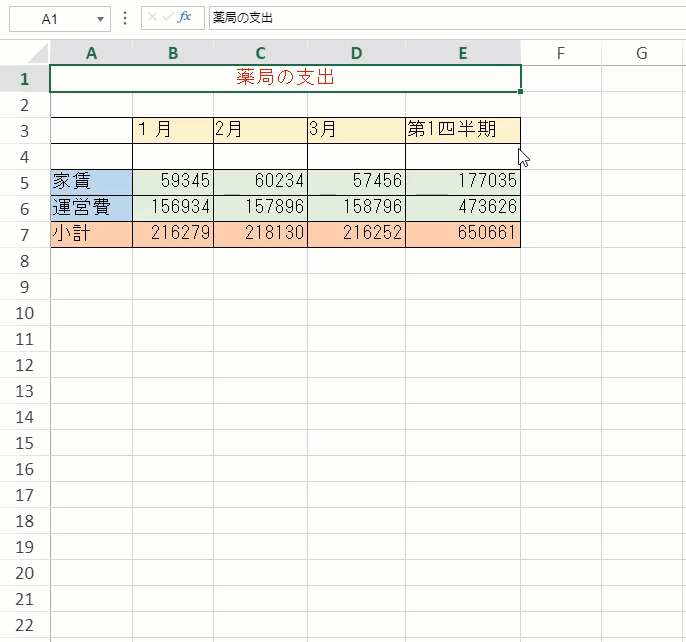
Task: Click the formula bar text 薬局の支出
Action: (243, 18)
